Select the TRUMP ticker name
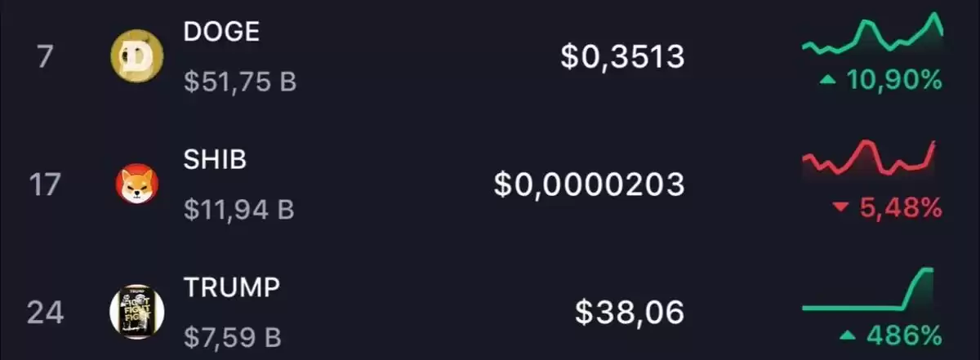The width and height of the screenshot is (980, 360). point(232,287)
